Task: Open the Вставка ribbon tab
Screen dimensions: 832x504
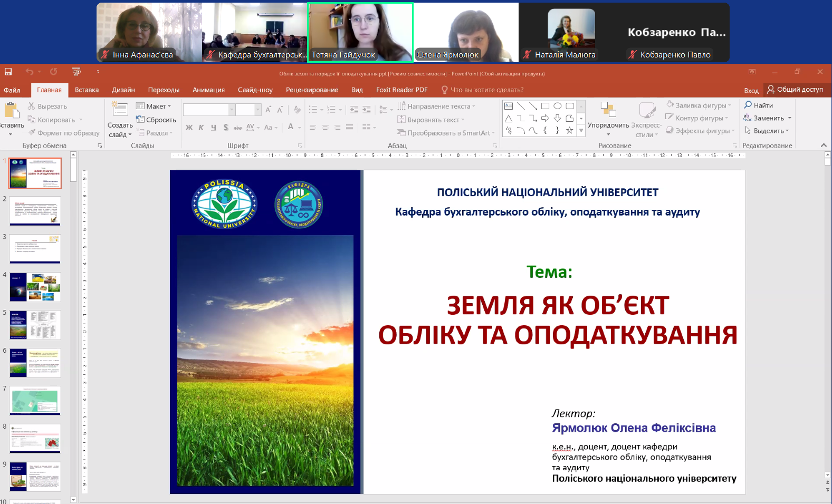Action: [87, 90]
